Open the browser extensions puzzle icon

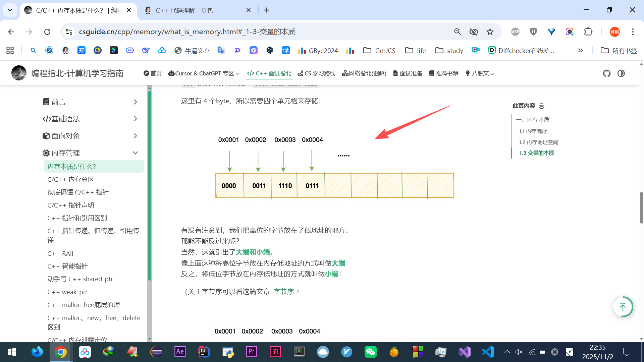(588, 32)
